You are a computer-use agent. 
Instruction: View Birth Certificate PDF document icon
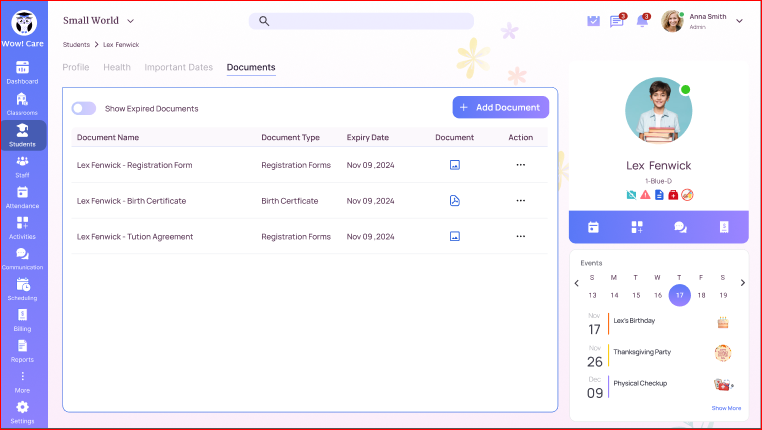click(454, 201)
